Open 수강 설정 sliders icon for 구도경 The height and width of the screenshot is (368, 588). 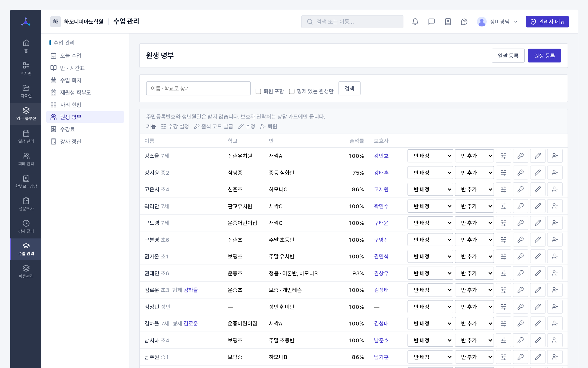click(504, 223)
